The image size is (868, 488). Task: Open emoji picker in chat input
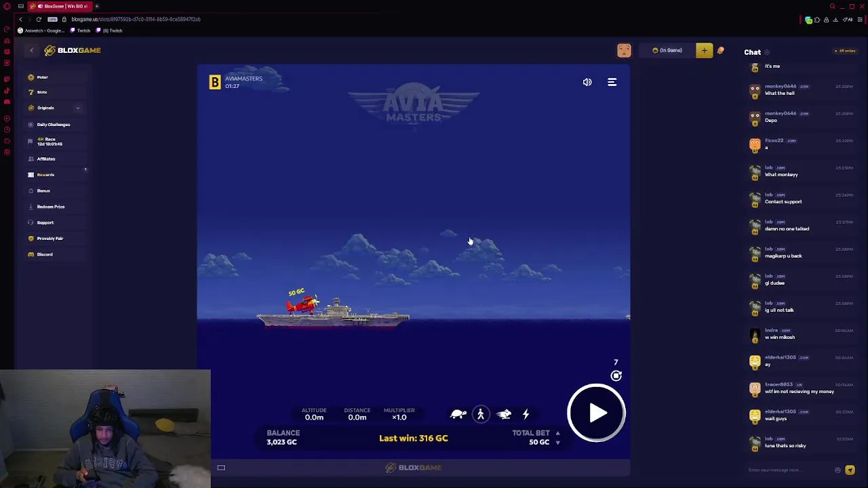pyautogui.click(x=837, y=470)
